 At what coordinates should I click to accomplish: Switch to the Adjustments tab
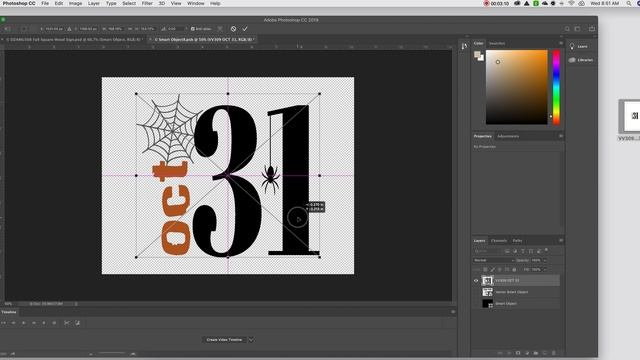(x=508, y=136)
